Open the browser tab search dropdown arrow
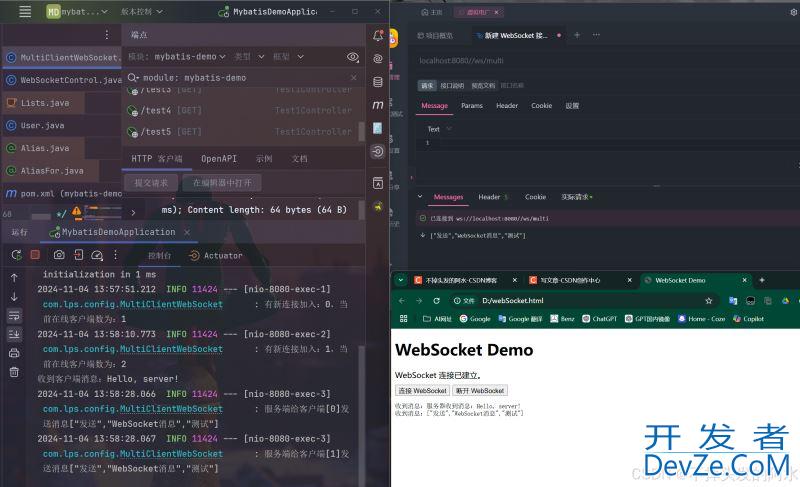 [x=401, y=280]
